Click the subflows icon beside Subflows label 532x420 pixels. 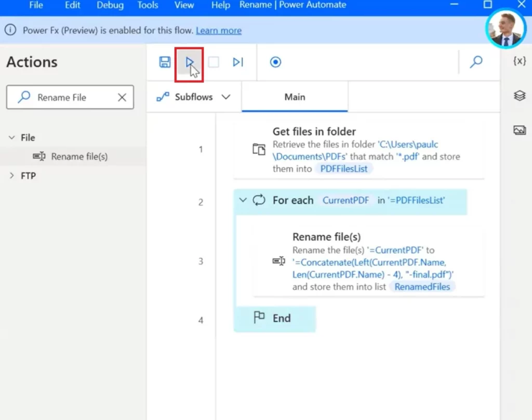(x=163, y=97)
